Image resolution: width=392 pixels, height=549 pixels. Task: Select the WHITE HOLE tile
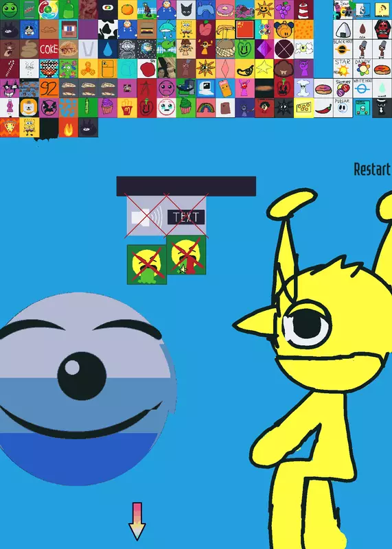click(x=362, y=89)
